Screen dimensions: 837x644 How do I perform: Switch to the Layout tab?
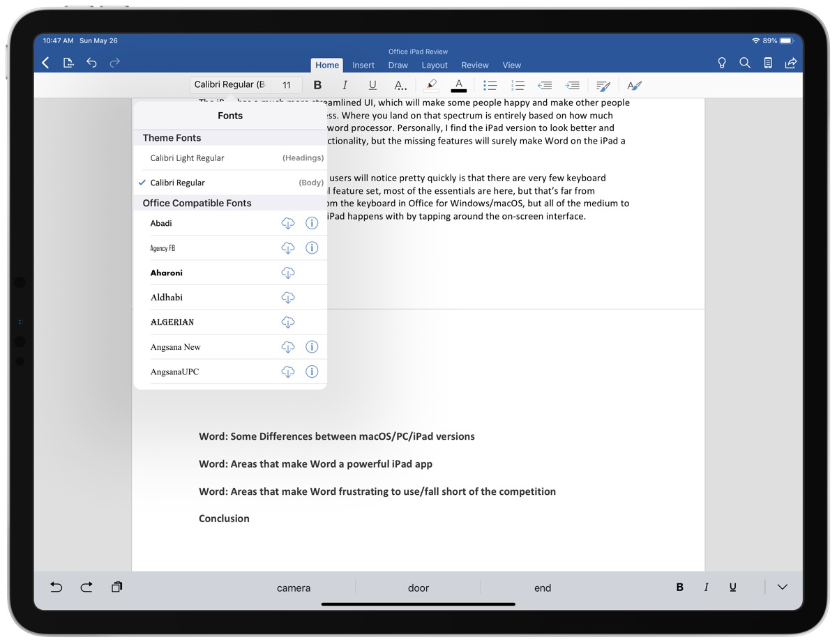click(435, 65)
